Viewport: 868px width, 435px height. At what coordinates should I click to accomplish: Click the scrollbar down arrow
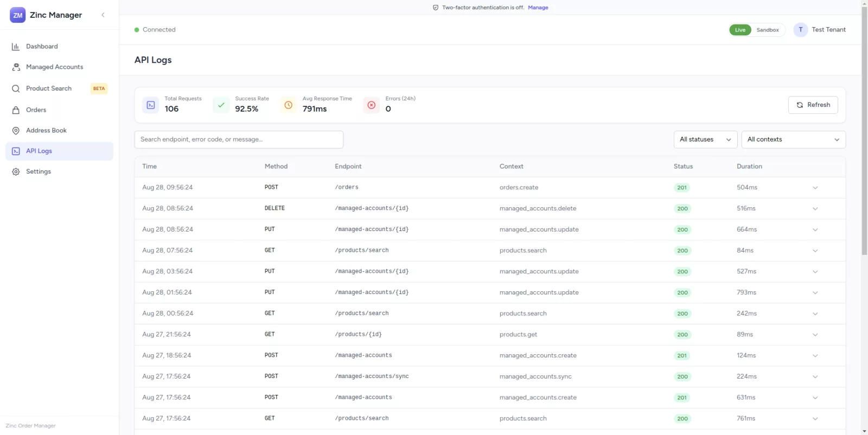864,431
